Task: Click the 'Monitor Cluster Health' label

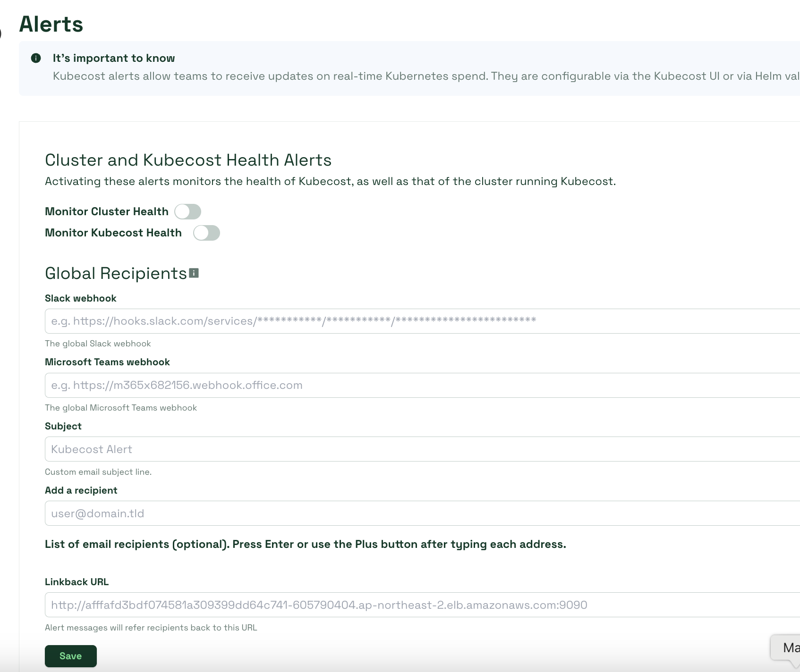Action: pos(107,211)
